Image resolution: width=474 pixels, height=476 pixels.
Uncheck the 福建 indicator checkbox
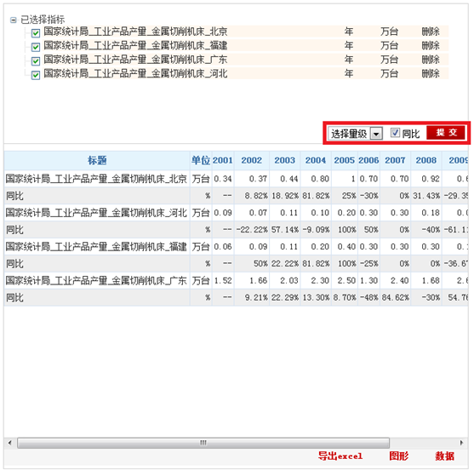36,47
